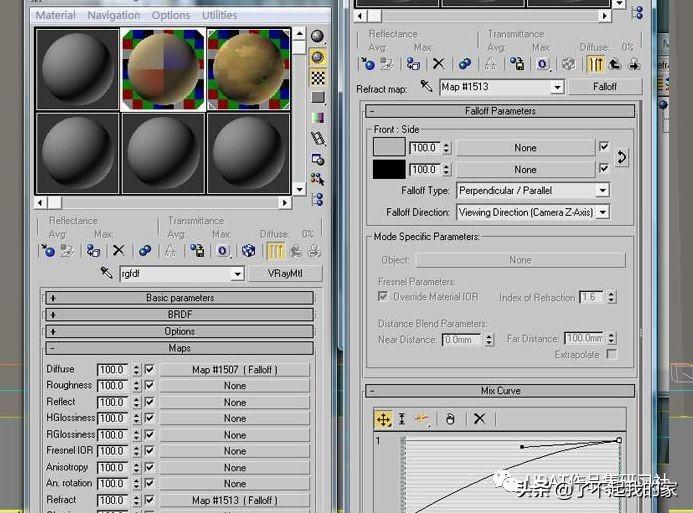Click the Delete point X icon in Mix Curve

[479, 418]
